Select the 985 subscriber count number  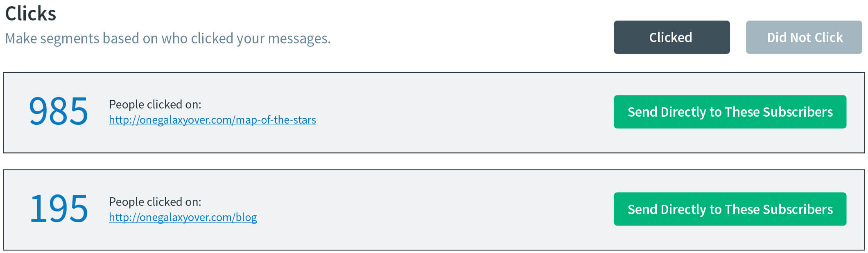pyautogui.click(x=58, y=111)
